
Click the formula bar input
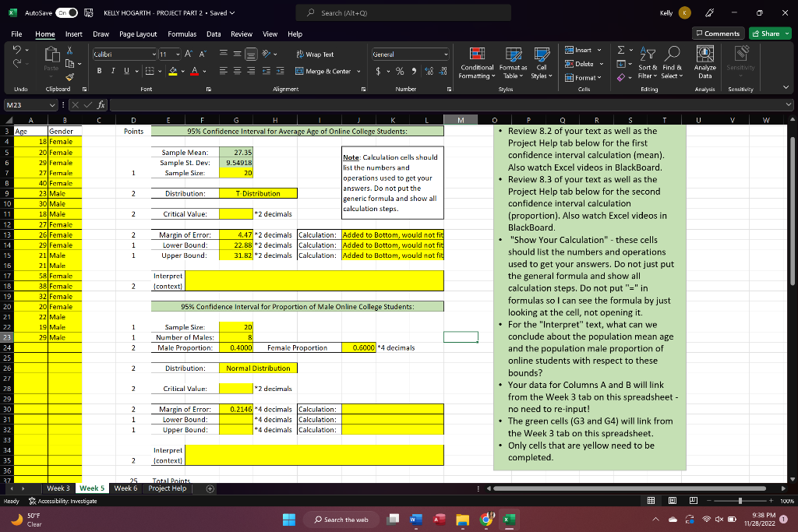click(448, 105)
